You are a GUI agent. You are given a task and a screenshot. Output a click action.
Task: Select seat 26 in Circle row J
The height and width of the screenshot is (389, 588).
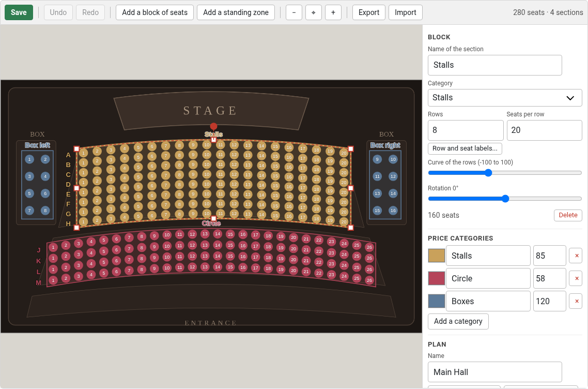pos(369,247)
